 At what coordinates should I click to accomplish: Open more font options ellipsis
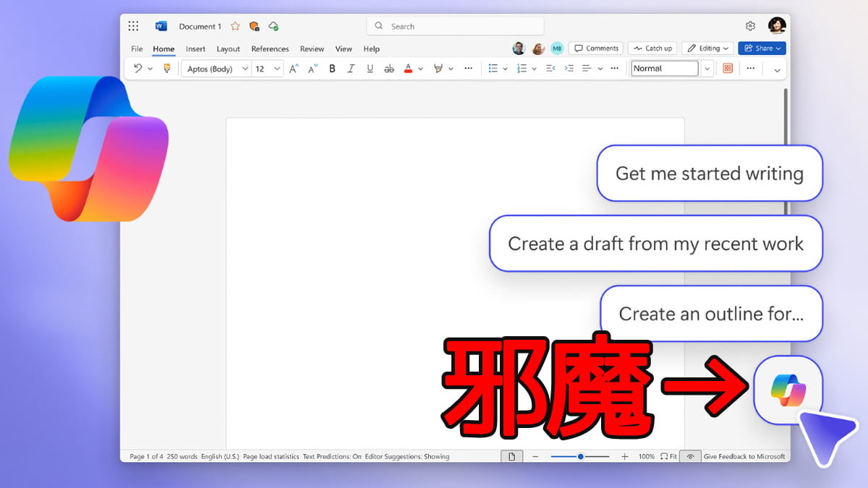[469, 69]
